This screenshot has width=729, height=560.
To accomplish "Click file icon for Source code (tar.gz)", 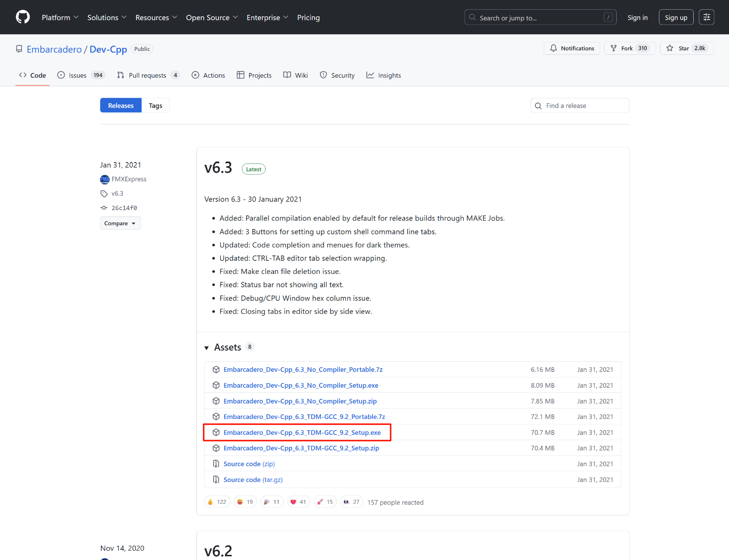I will (216, 480).
